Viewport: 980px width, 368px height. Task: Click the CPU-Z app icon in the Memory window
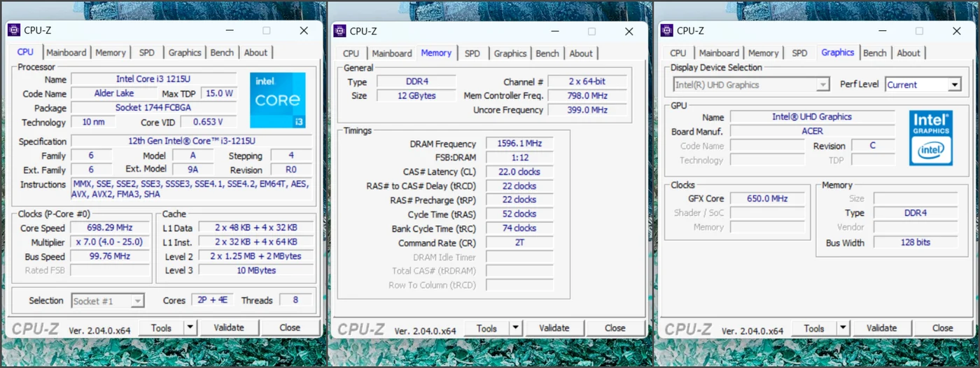tap(339, 30)
